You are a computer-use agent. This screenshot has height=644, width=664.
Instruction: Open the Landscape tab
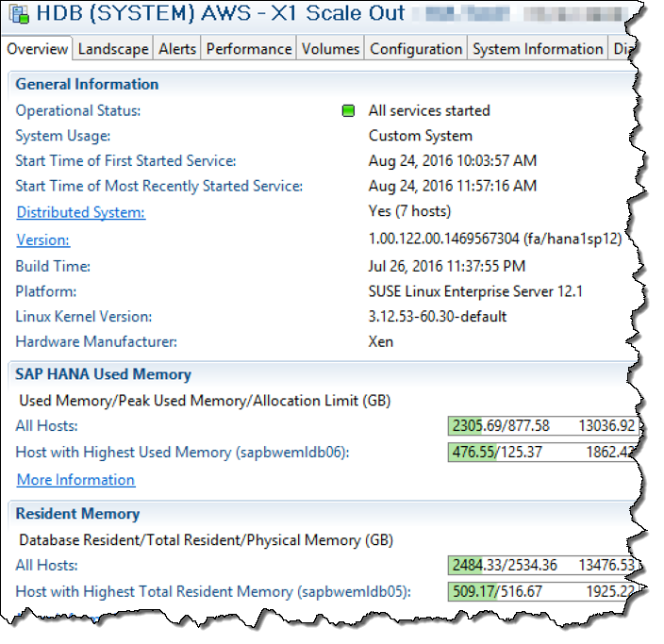[113, 49]
